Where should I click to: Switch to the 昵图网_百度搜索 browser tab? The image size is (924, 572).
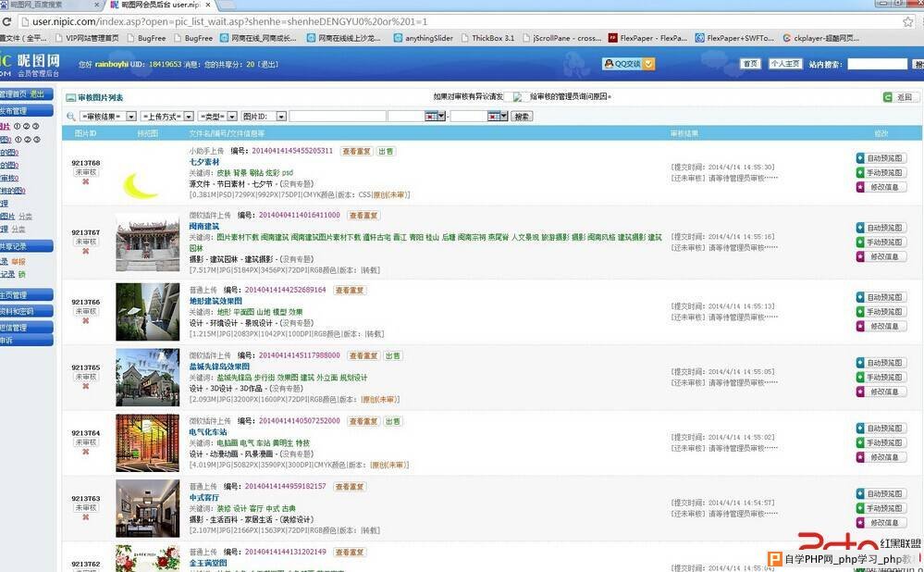tap(50, 5)
